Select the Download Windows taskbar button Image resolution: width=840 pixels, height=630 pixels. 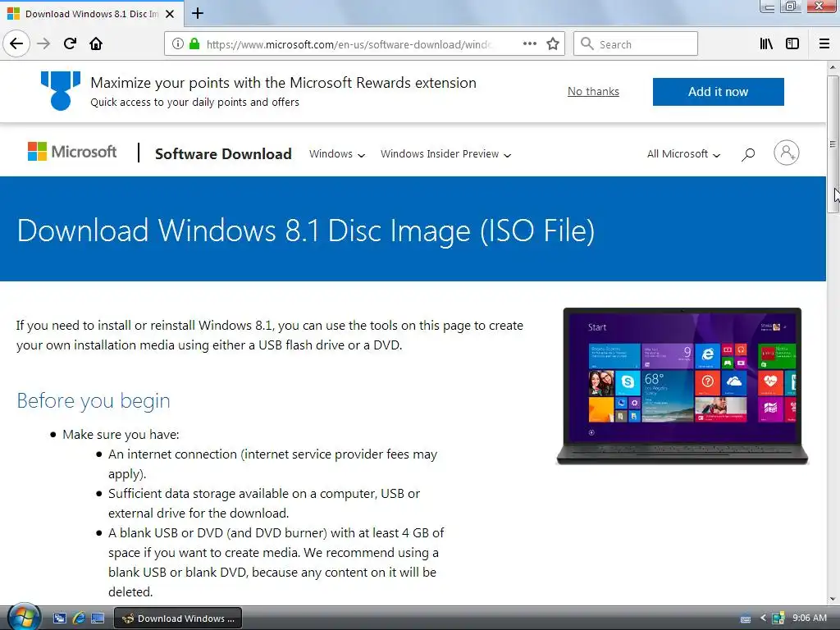click(x=178, y=619)
